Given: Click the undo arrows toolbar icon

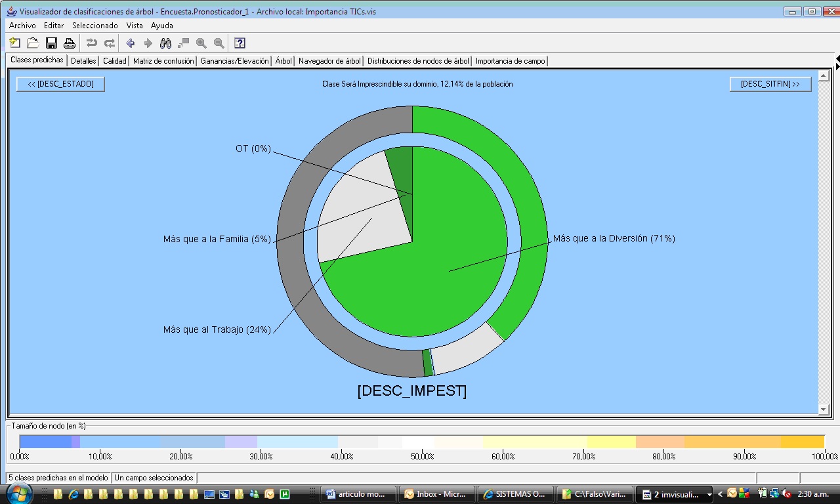Looking at the screenshot, I should coord(92,43).
